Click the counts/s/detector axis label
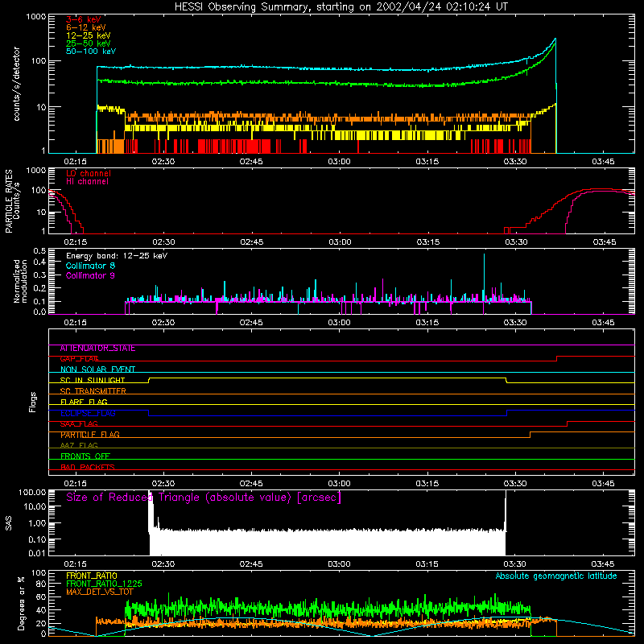 (x=17, y=84)
